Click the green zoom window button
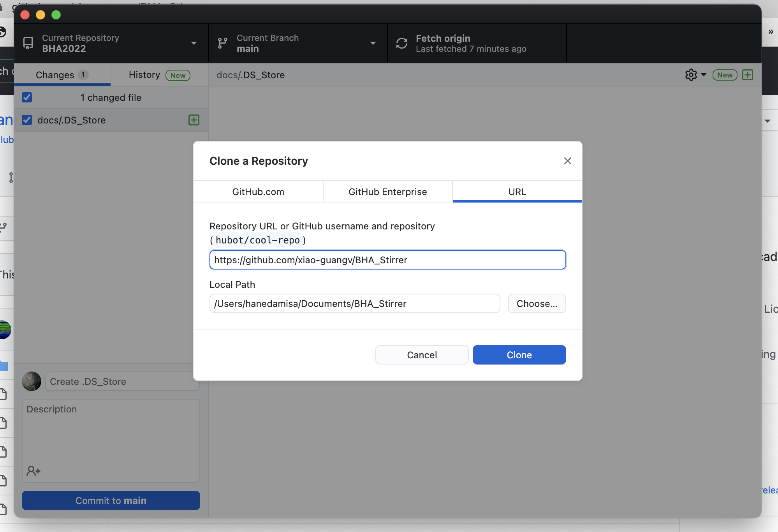 56,15
